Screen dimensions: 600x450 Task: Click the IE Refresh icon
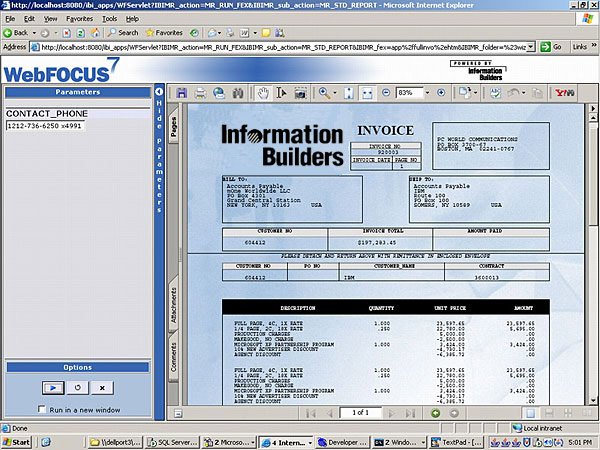[x=80, y=33]
